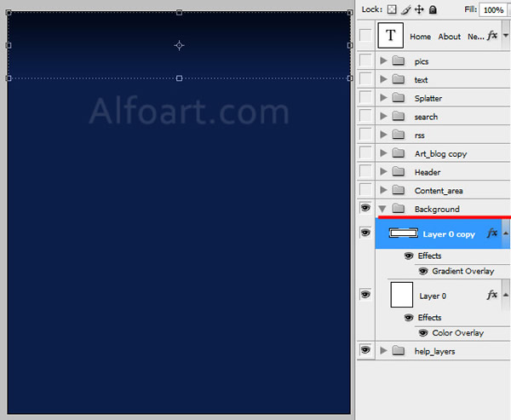The height and width of the screenshot is (420, 511).
Task: Show the Splatter group
Action: [x=365, y=97]
